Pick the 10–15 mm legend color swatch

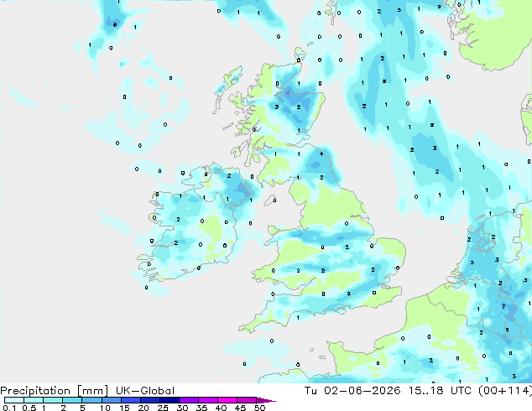click(x=111, y=400)
